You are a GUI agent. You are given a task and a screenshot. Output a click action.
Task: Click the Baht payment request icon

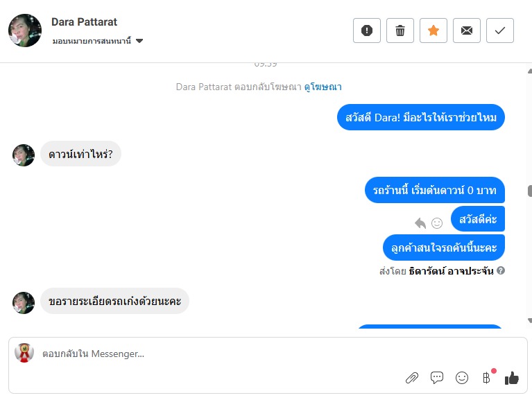click(x=486, y=378)
